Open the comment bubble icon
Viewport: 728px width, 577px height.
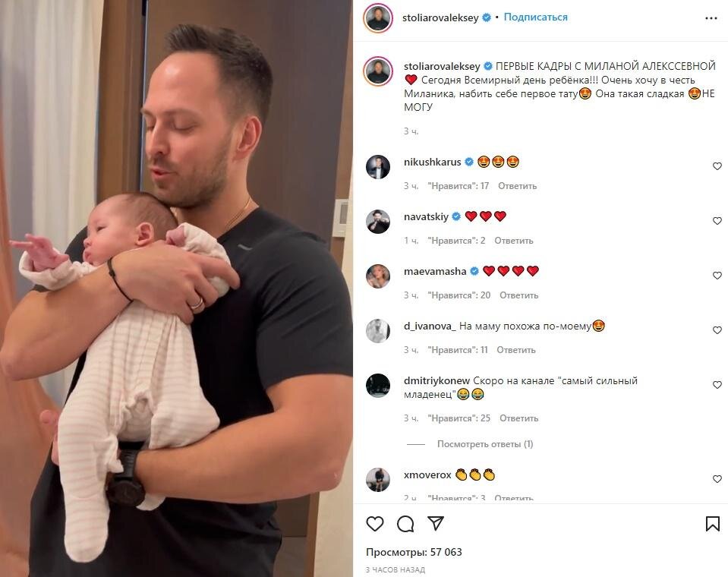click(405, 524)
